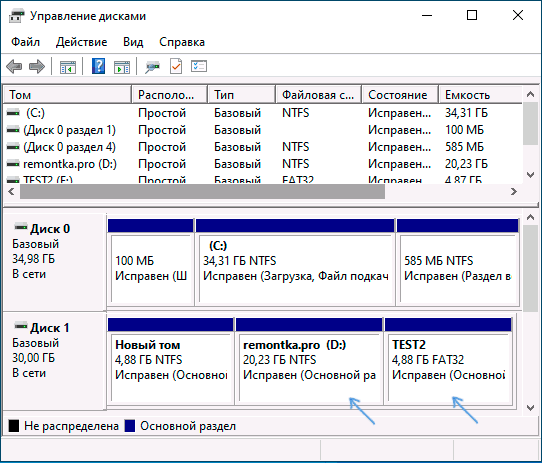Select the Новый том partition on Disk 1

pyautogui.click(x=171, y=361)
